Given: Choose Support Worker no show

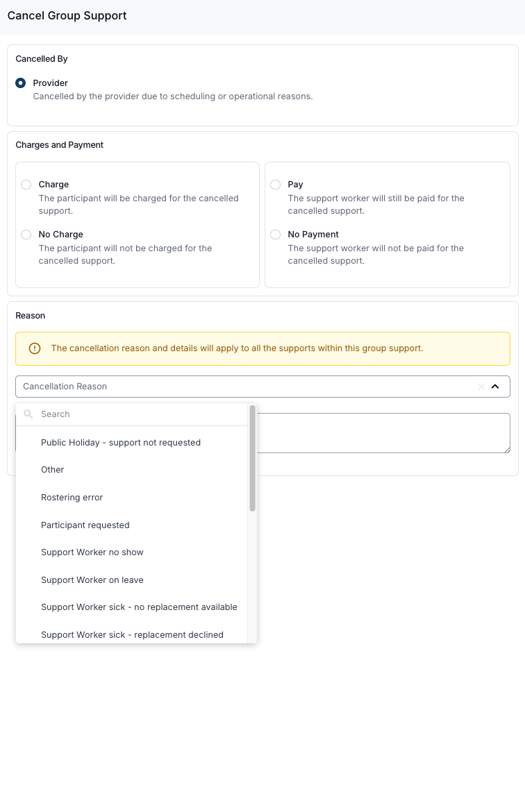Looking at the screenshot, I should click(x=92, y=552).
